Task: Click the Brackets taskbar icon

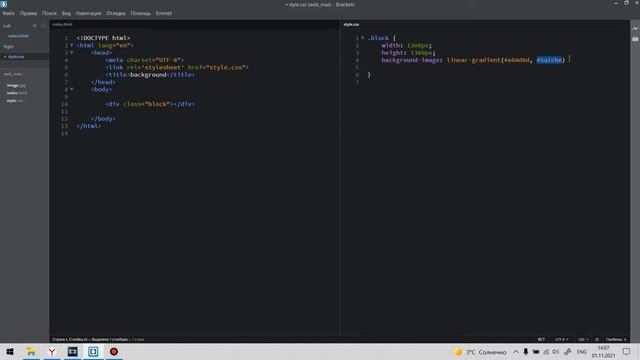Action: (x=93, y=351)
